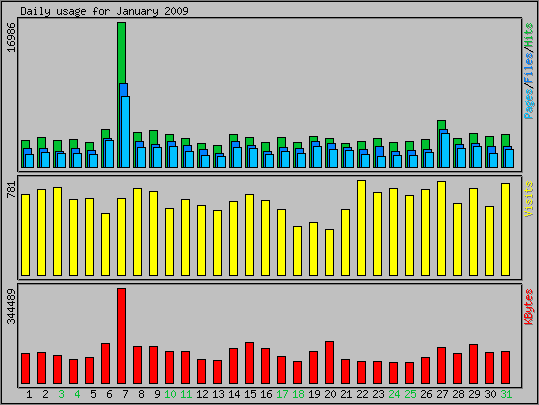
Task: Click the yellow Visits bar for day 31
Action: (x=505, y=229)
